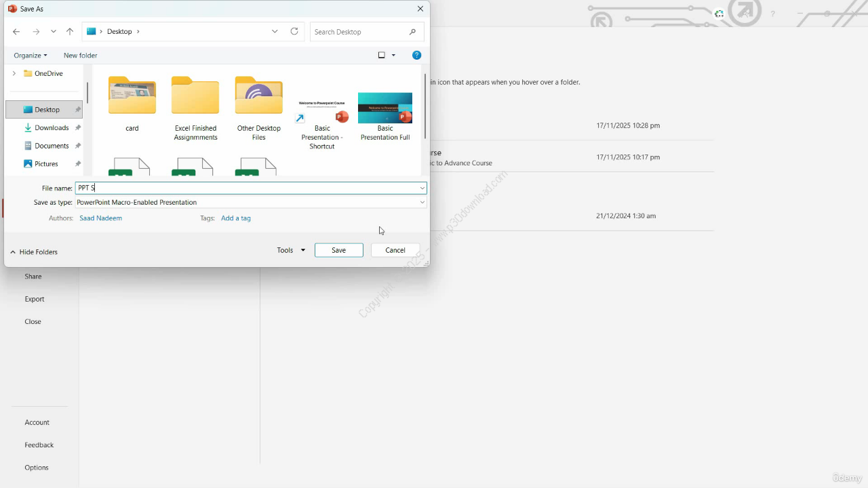This screenshot has width=868, height=488.
Task: Expand the Organize menu
Action: 31,56
